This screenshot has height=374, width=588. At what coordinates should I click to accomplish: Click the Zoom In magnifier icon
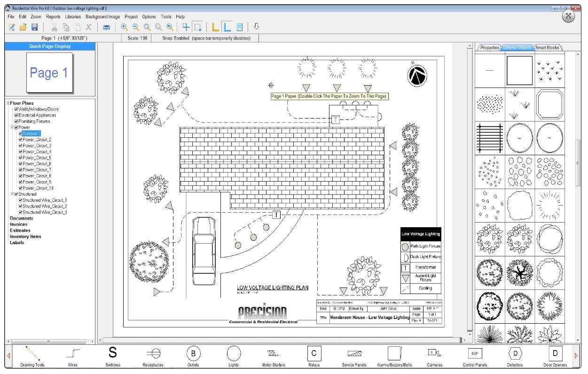point(124,27)
